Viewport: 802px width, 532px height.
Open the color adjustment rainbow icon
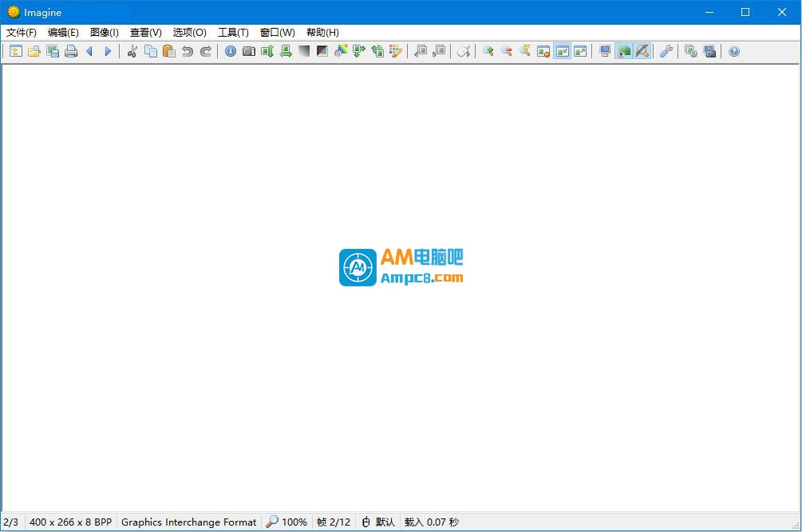(342, 51)
